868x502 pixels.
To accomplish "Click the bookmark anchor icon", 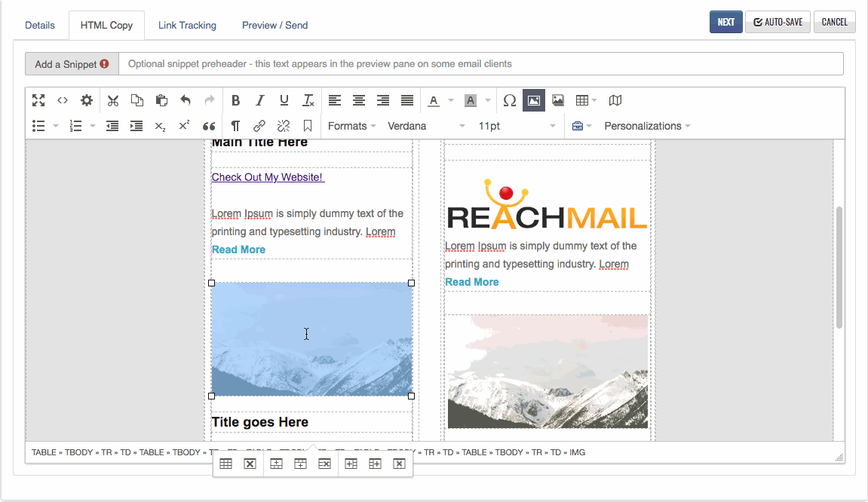I will 308,126.
